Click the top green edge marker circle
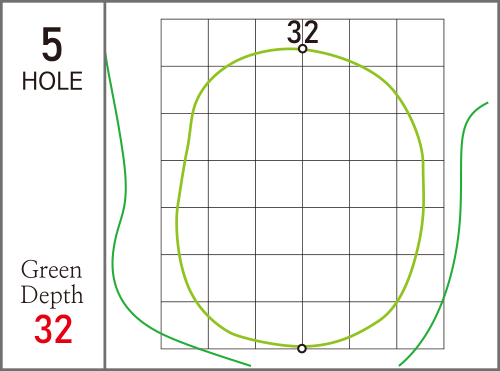The width and height of the screenshot is (500, 371). tap(302, 49)
